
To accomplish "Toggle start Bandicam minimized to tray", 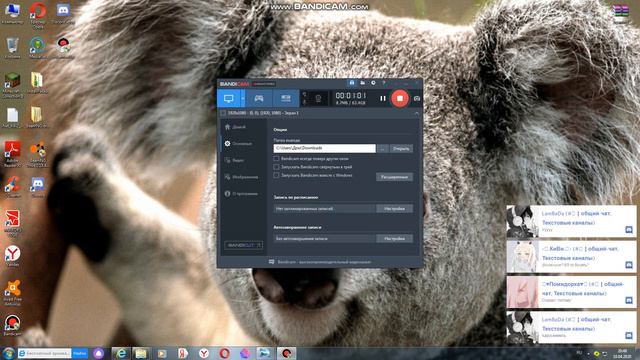I will [276, 167].
